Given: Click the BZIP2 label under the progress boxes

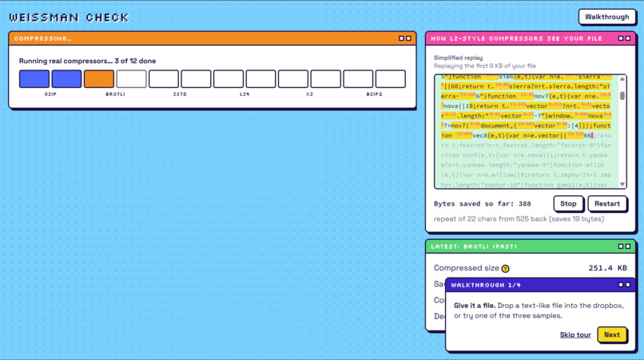Looking at the screenshot, I should 374,94.
